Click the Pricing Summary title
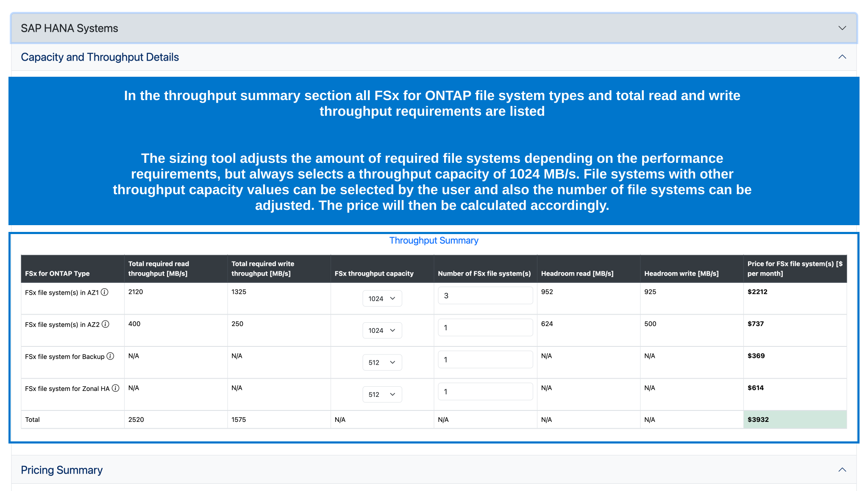This screenshot has height=491, width=868. click(62, 470)
